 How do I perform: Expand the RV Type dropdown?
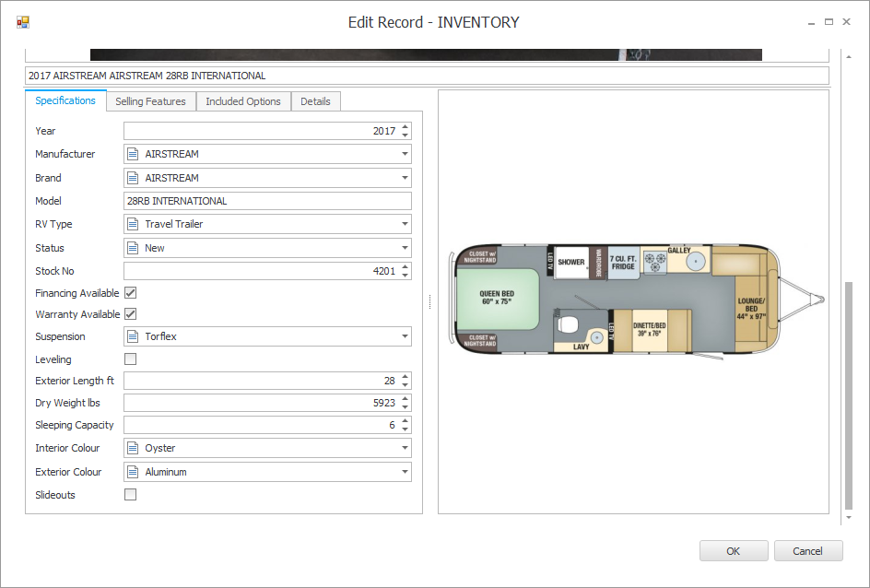coord(405,224)
